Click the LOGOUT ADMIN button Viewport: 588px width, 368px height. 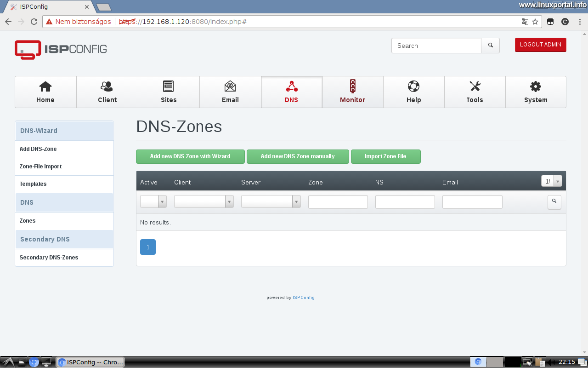[x=541, y=45]
